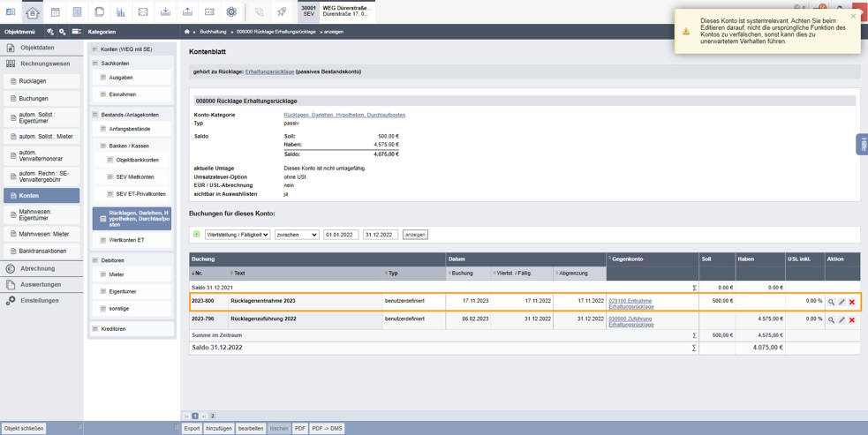Viewport: 868px width, 435px height.
Task: Select Ausgaben category under Sachkonten
Action: click(132, 78)
